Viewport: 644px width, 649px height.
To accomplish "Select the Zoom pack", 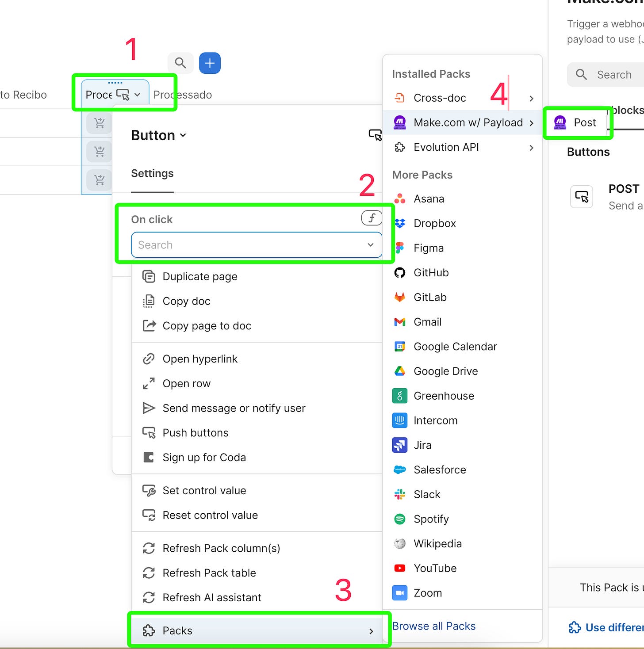I will click(x=463, y=593).
